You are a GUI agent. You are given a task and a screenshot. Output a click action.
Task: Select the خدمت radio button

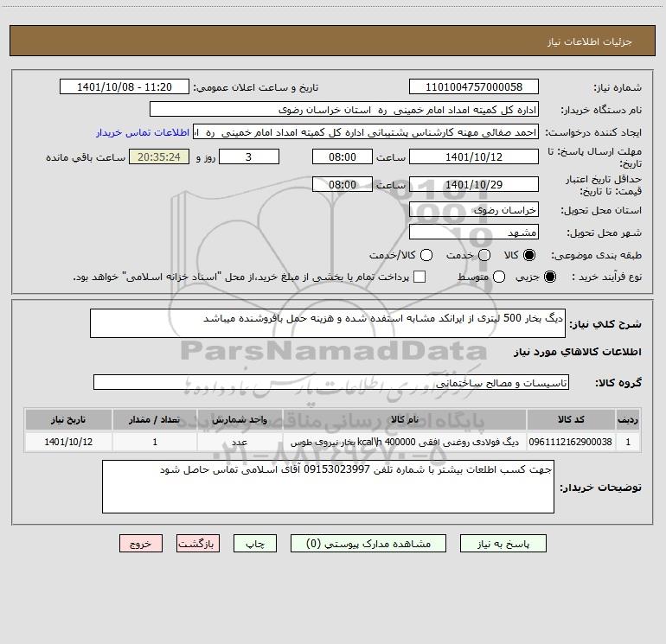[484, 255]
